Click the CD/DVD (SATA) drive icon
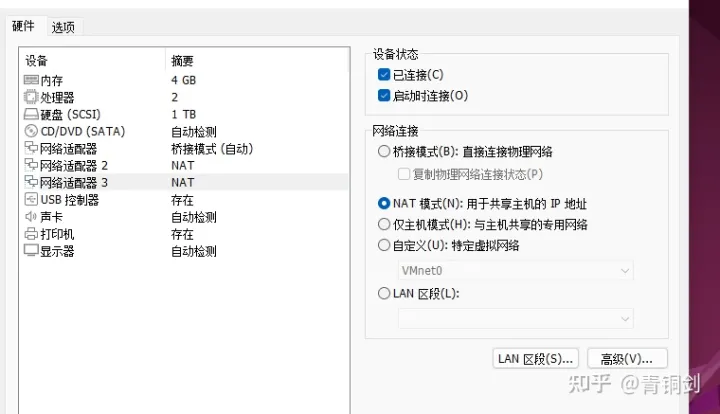720x414 pixels. coord(30,131)
